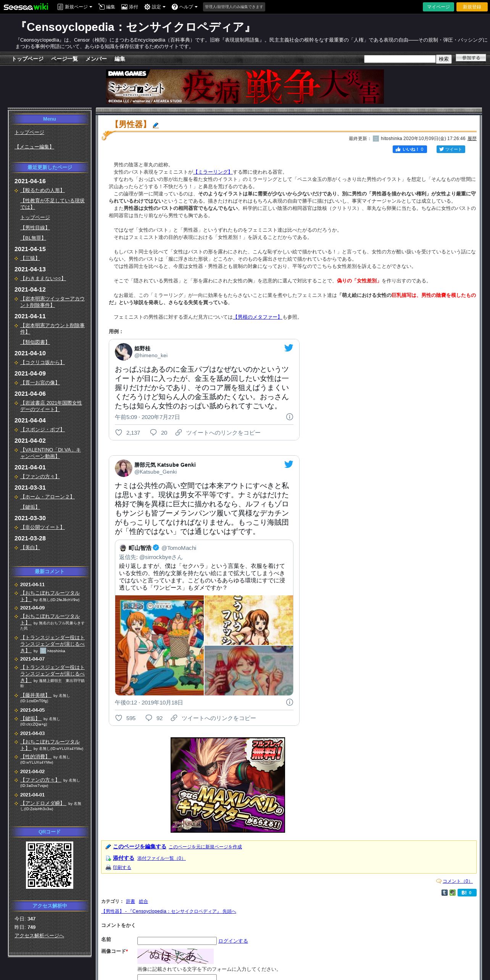The height and width of the screenshot is (980, 490).
Task: Open the 履歴 history link
Action: 472,139
